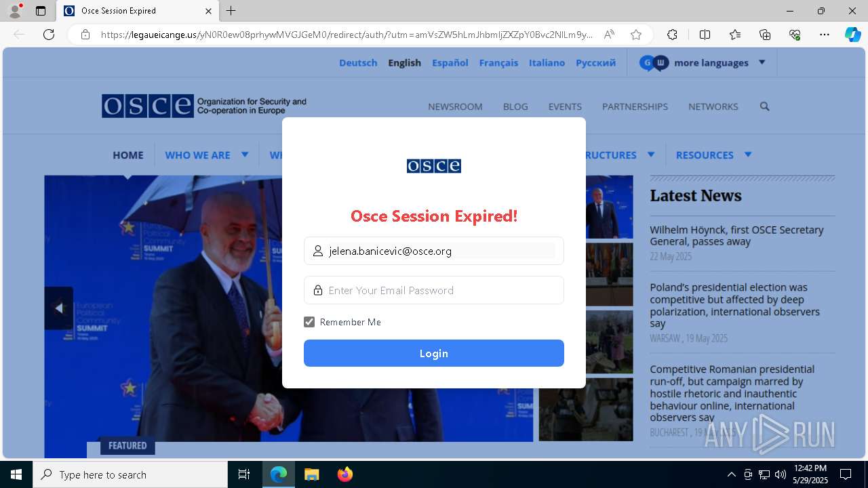Open the NETWORKS menu item
Viewport: 868px width, 488px height.
pyautogui.click(x=713, y=106)
